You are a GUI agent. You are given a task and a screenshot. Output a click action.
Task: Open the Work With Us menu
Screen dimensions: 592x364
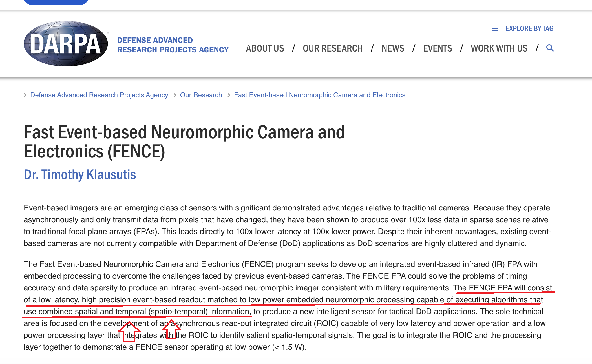click(x=499, y=48)
